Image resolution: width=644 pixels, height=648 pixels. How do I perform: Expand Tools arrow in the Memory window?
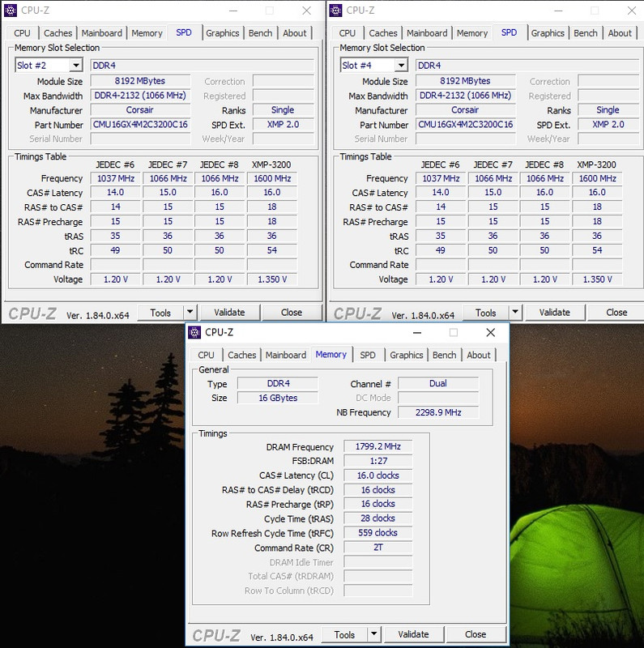373,634
